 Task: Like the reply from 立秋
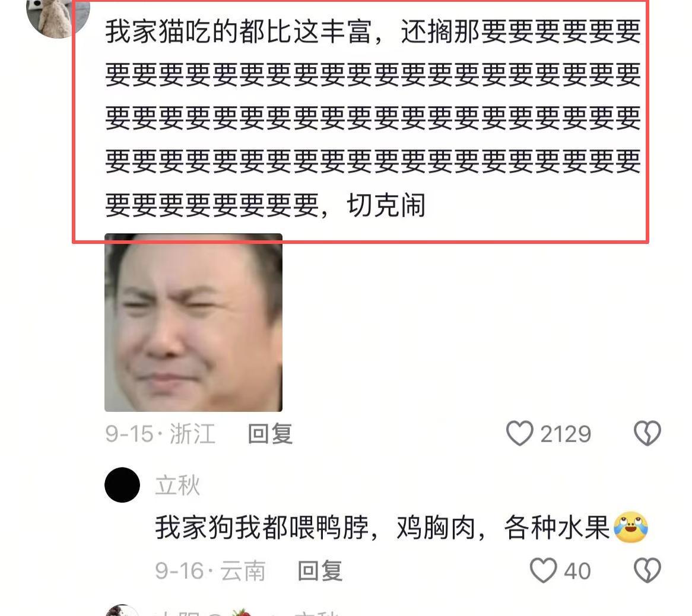coord(543,570)
